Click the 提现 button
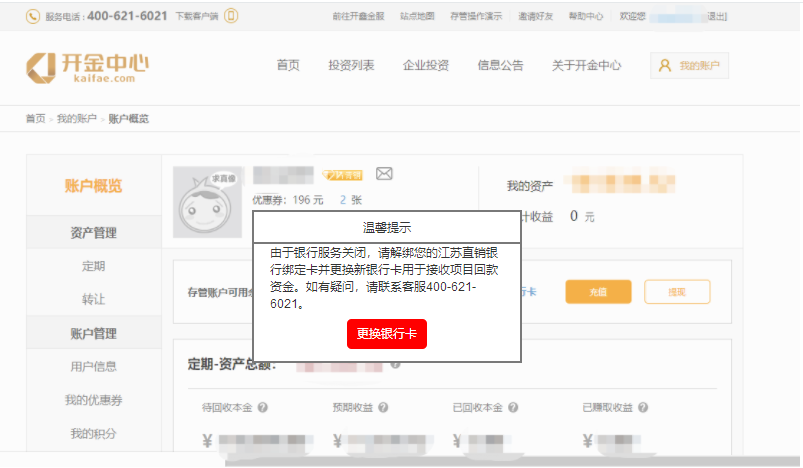This screenshot has height=468, width=803. [677, 292]
